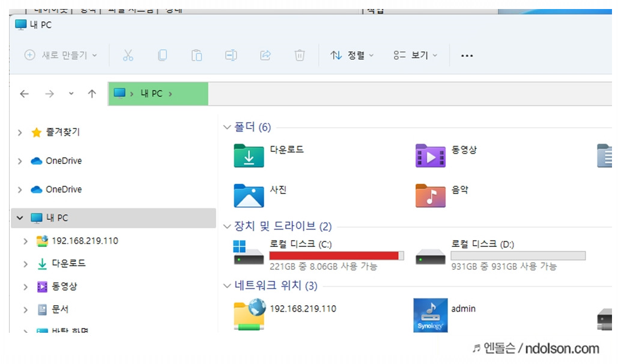Open the 보기 view dropdown
Image resolution: width=621 pixels, height=364 pixels.
pos(416,55)
